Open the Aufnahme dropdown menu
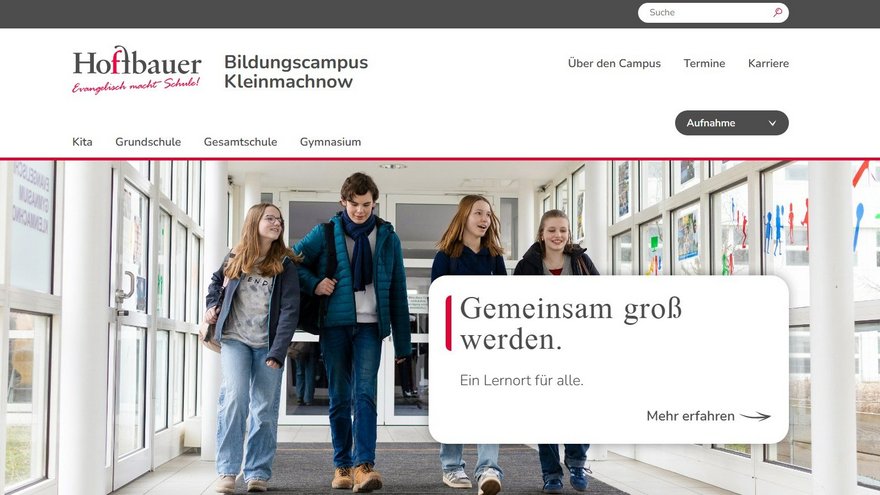This screenshot has height=495, width=880. pyautogui.click(x=731, y=123)
